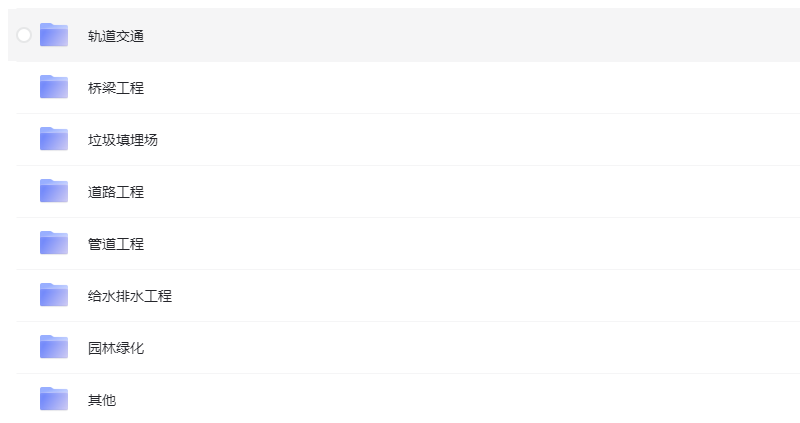Open the 垃圾填埋场 folder name
Screen dimensions: 800x423
pos(123,140)
